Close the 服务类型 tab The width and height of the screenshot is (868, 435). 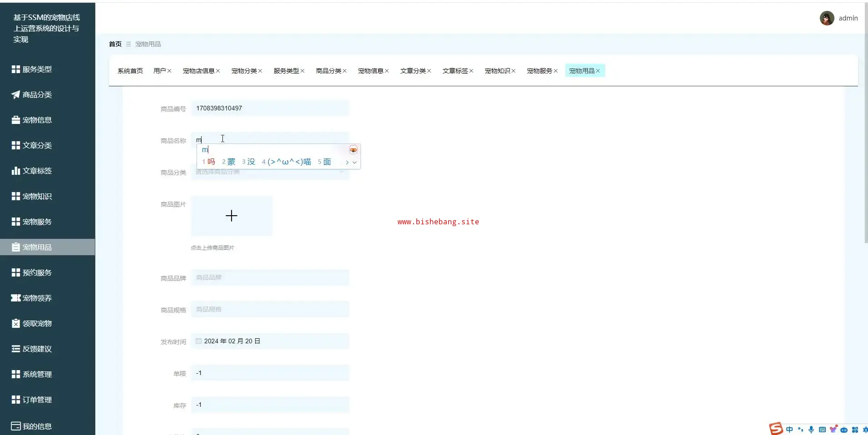pyautogui.click(x=302, y=71)
